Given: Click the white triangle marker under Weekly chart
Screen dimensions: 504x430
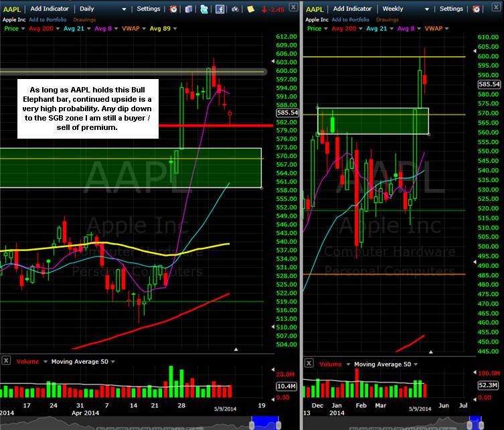Looking at the screenshot, I should point(431,352).
